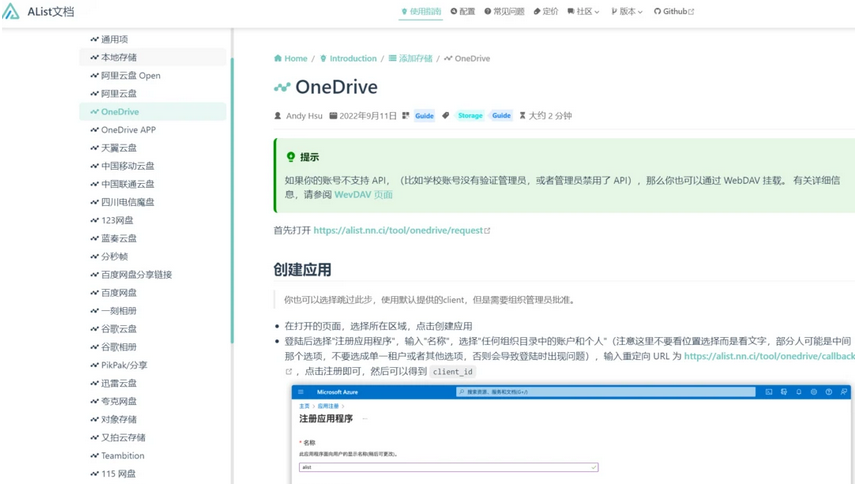Click the author name Andy Hsu
Image resolution: width=857 pixels, height=484 pixels.
(304, 116)
